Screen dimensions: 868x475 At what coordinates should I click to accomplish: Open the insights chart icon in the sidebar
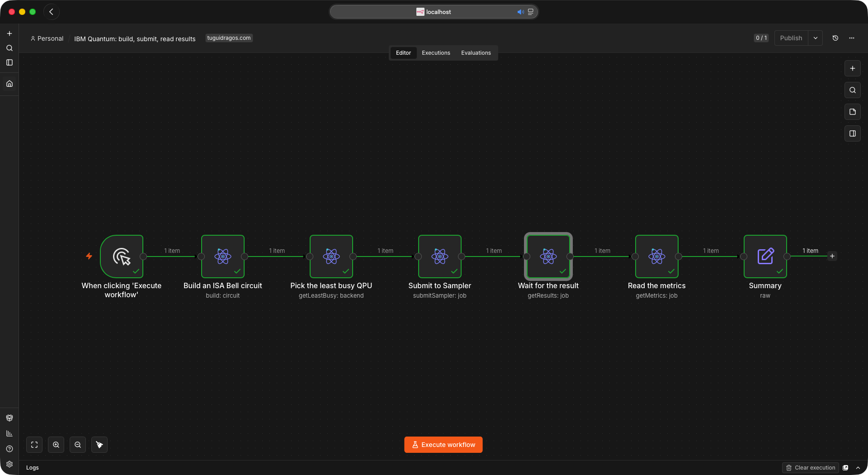9,433
